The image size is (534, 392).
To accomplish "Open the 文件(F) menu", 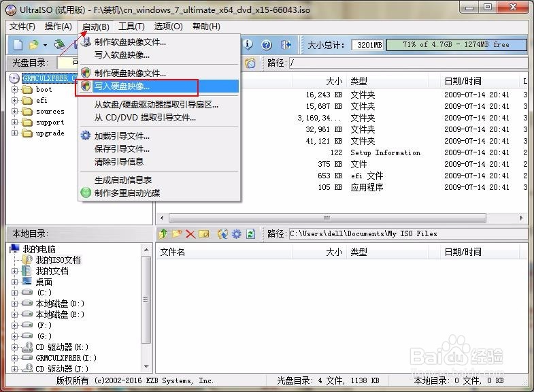I will (22, 27).
